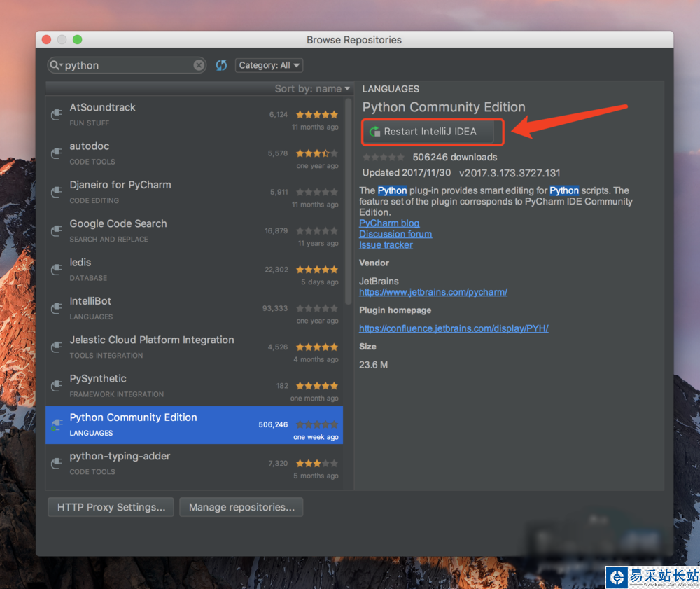The image size is (700, 589).
Task: Open the Category: All dropdown
Action: point(269,65)
